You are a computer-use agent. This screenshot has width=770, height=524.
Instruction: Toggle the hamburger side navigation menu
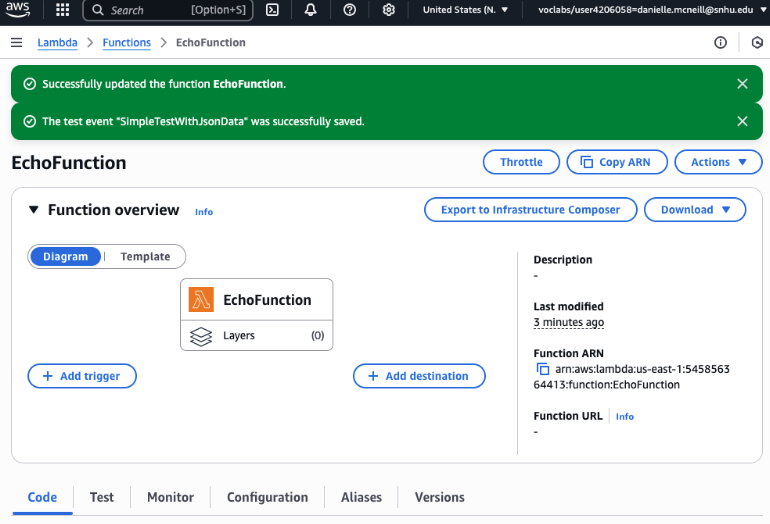click(17, 43)
